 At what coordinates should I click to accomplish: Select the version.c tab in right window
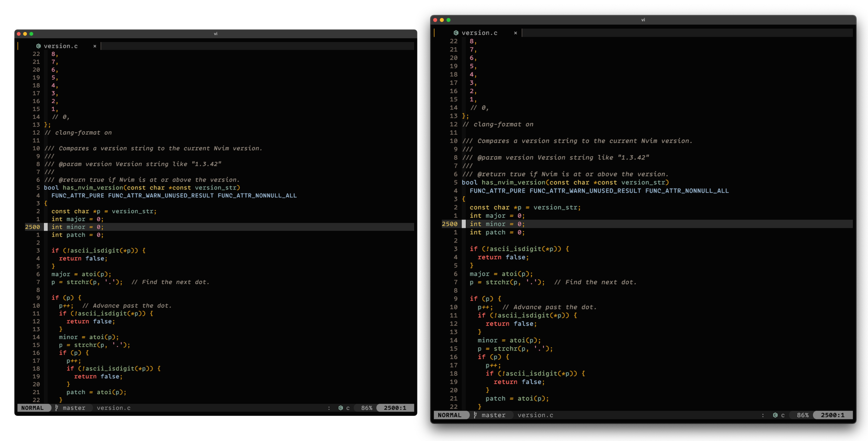click(x=479, y=33)
